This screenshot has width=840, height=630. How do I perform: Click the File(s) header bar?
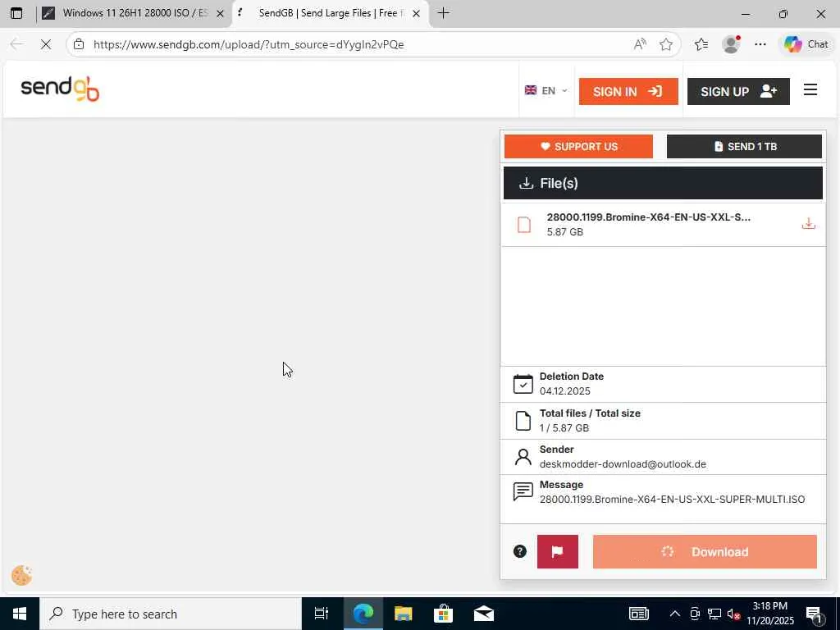[x=663, y=183]
